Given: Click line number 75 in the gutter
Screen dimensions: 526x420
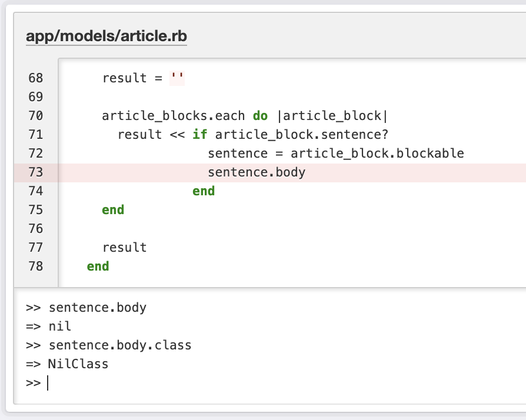Looking at the screenshot, I should click(x=35, y=210).
